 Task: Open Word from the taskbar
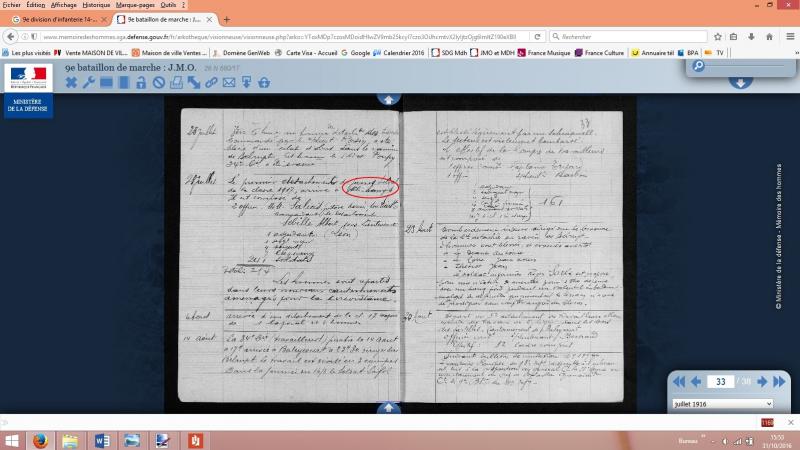tap(102, 440)
